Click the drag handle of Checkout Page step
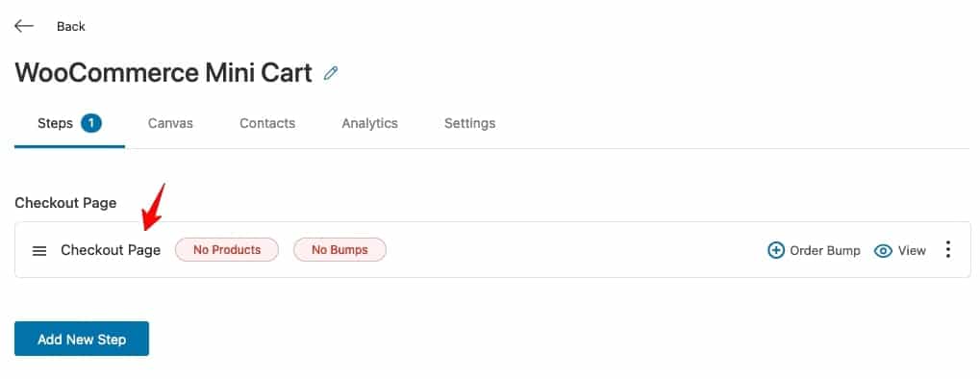Image resolution: width=980 pixels, height=379 pixels. 39,251
